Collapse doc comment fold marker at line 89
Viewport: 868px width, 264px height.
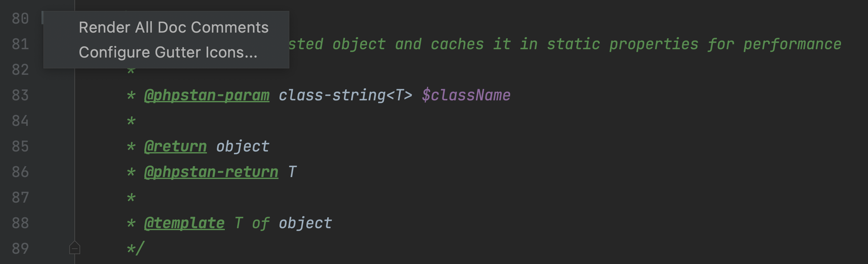click(74, 248)
